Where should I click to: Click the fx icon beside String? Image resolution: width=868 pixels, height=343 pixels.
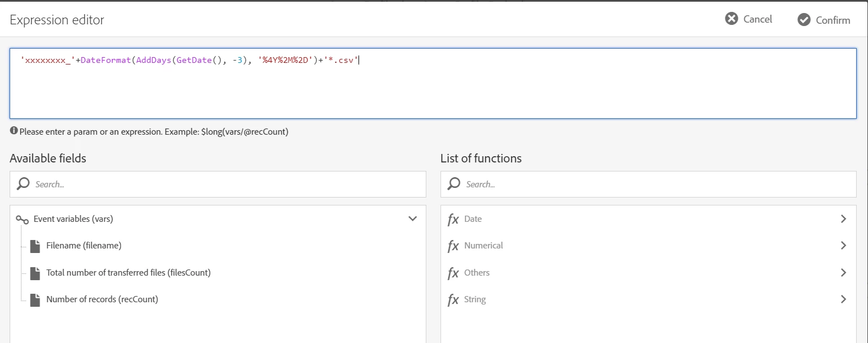(x=453, y=299)
